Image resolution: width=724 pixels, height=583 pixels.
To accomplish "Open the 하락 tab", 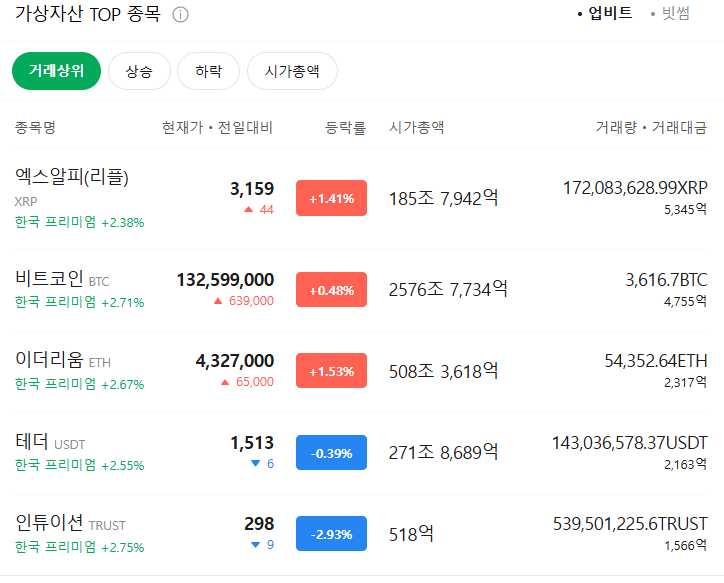I will 208,71.
